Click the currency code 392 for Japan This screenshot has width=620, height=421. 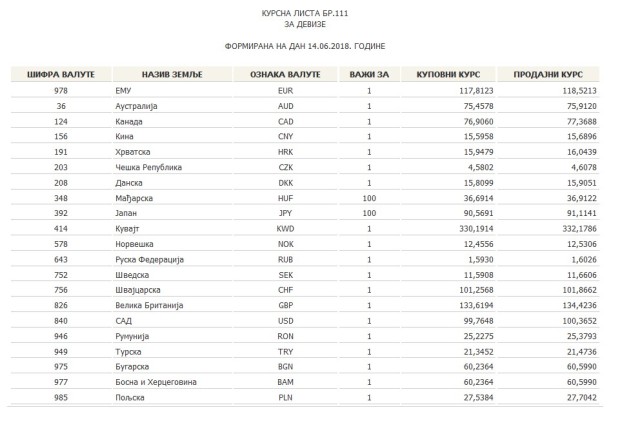(61, 213)
